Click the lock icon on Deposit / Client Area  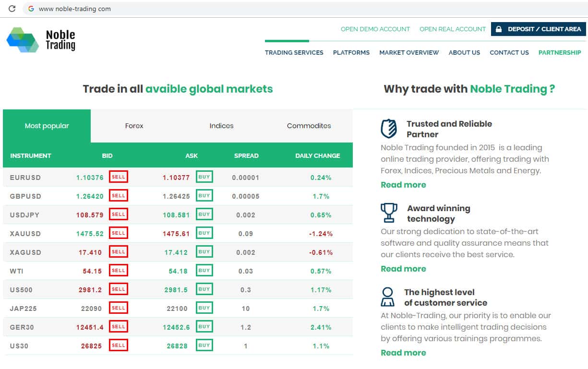coord(499,29)
